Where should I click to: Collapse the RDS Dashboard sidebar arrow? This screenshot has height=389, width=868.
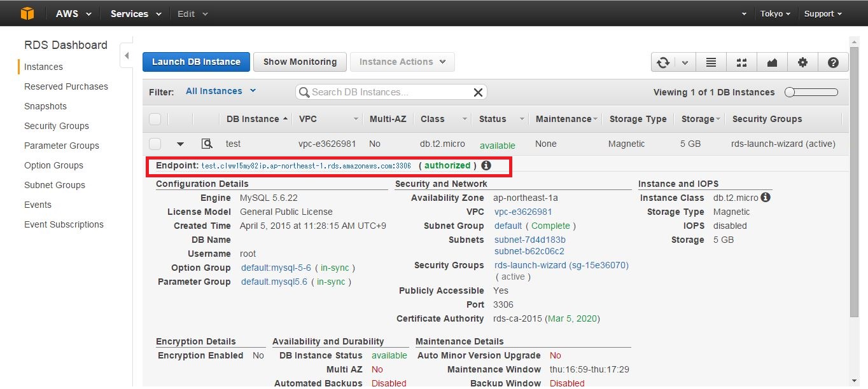coord(127,56)
